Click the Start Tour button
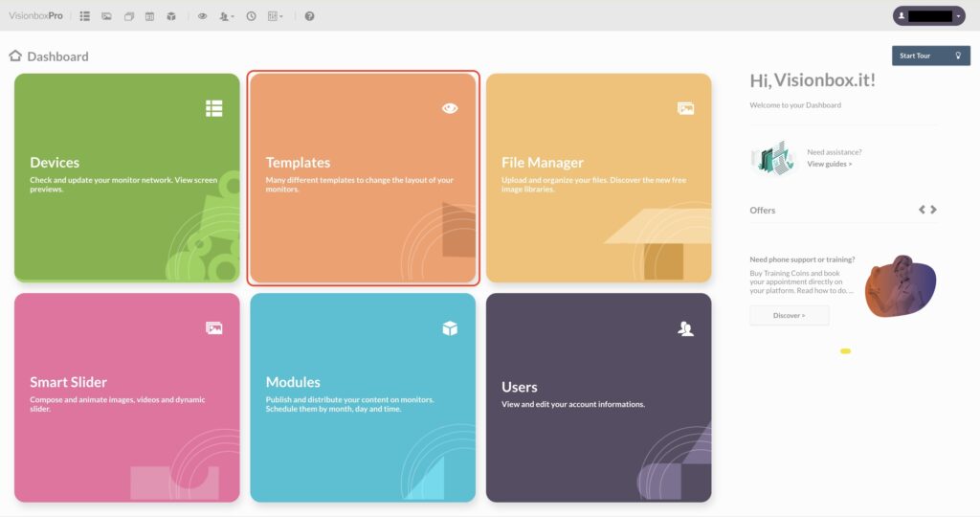 click(x=930, y=56)
